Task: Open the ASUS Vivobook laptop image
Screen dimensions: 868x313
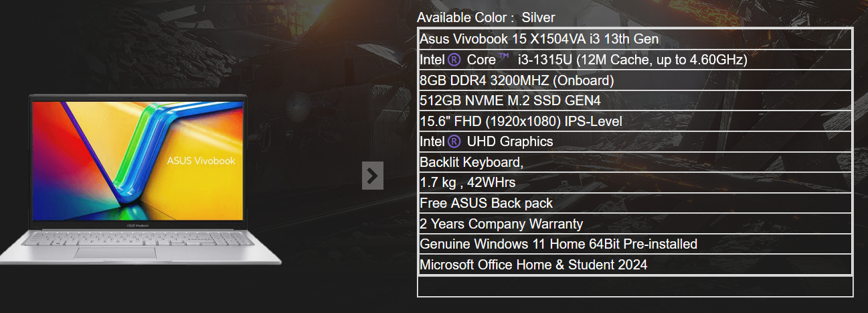Action: click(141, 179)
